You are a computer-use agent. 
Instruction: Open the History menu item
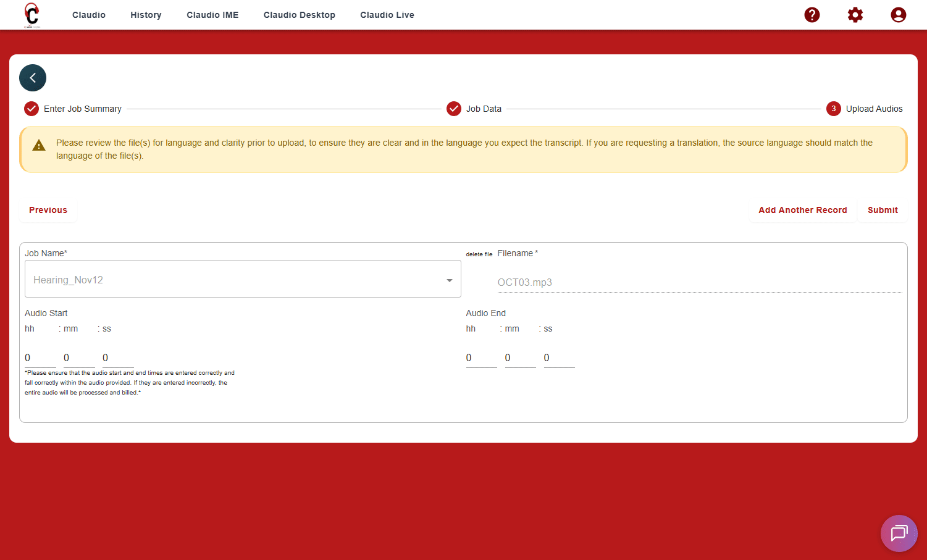(x=146, y=15)
